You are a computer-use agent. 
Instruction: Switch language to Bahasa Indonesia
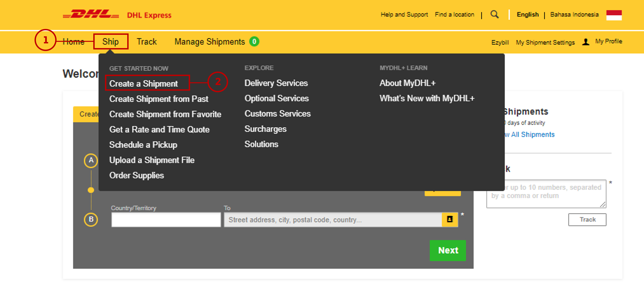(x=574, y=14)
